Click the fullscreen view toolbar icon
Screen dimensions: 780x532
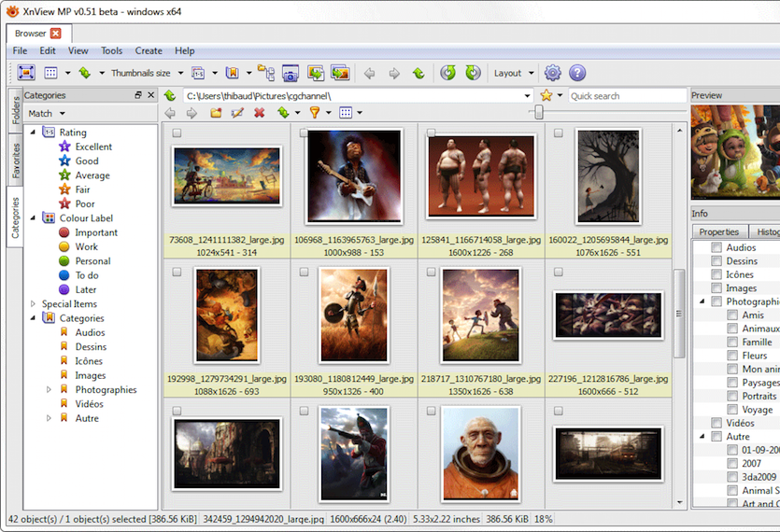26,73
